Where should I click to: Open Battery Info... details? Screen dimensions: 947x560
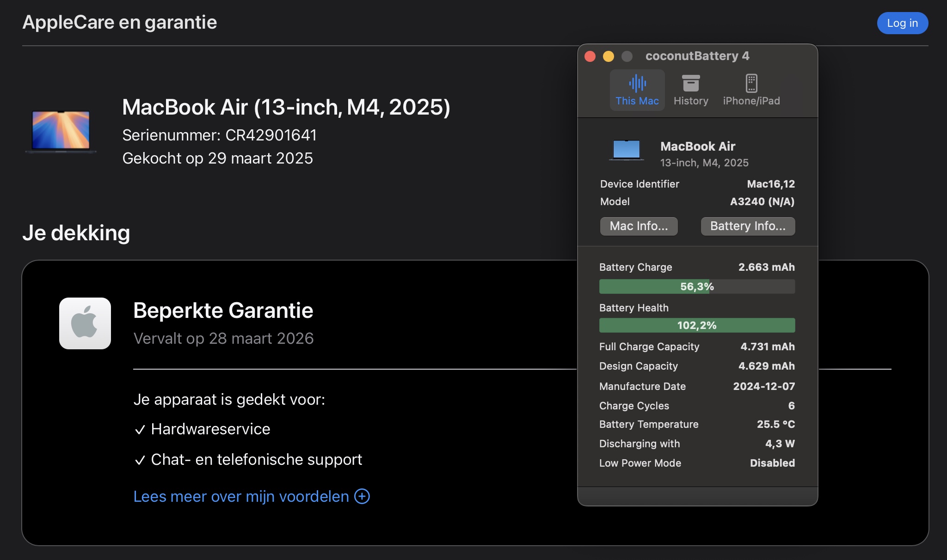point(748,226)
